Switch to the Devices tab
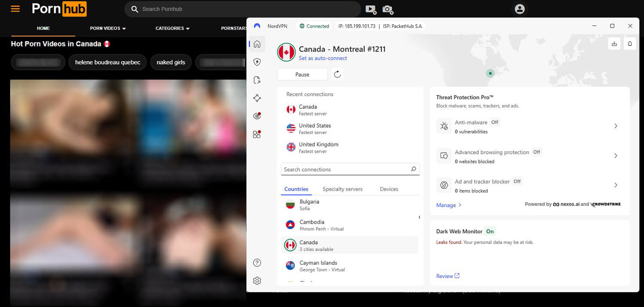 tap(389, 189)
